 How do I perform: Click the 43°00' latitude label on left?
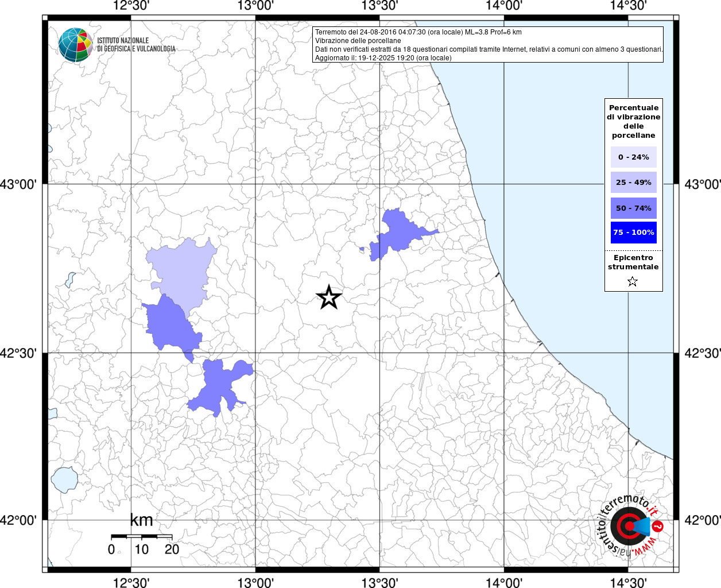pos(22,184)
